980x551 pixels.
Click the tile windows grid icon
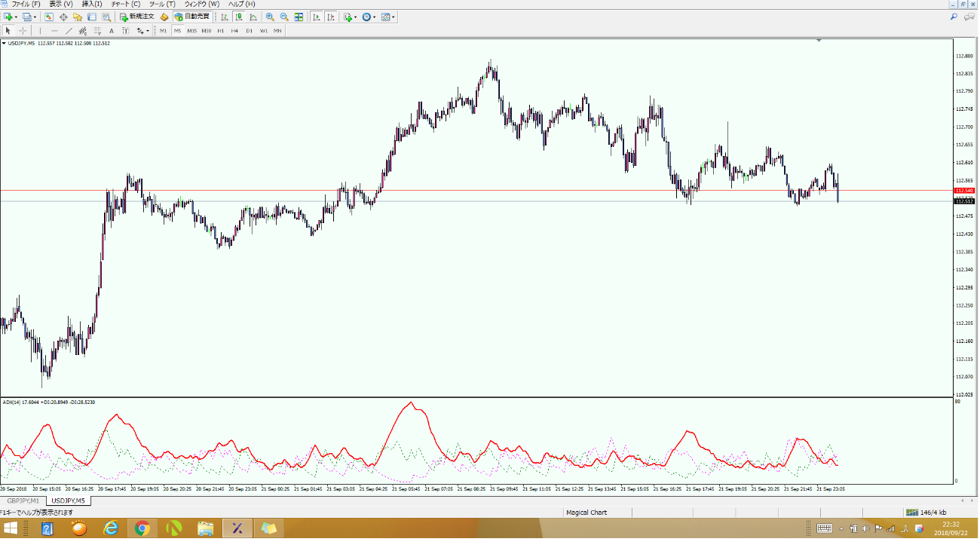[x=299, y=17]
